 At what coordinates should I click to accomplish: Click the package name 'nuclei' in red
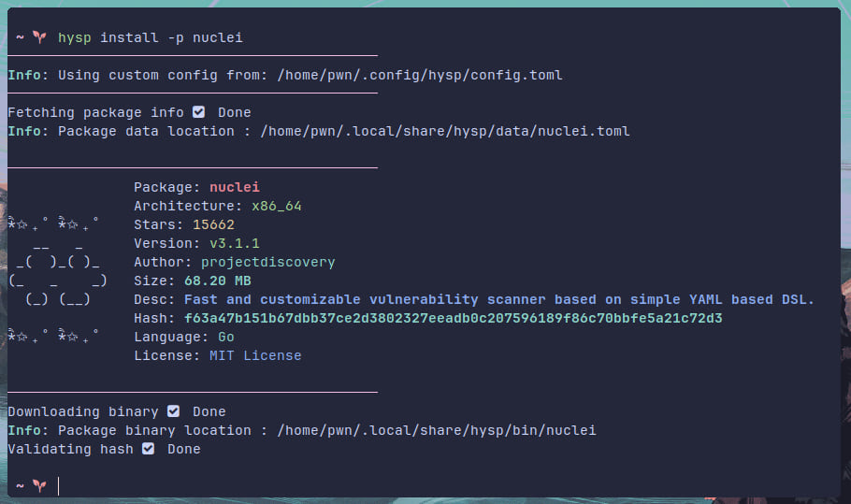(x=235, y=187)
